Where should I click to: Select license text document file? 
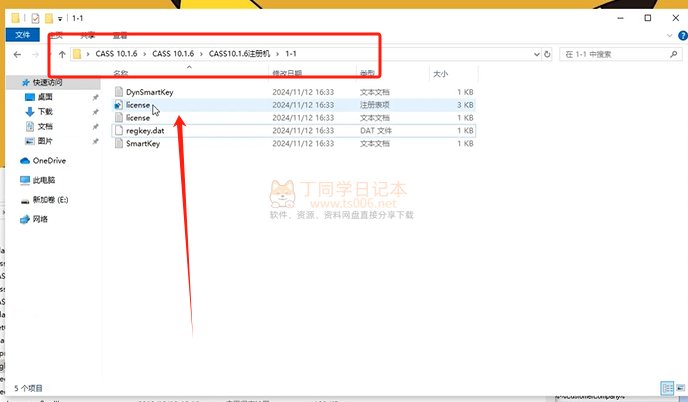[x=294, y=118]
